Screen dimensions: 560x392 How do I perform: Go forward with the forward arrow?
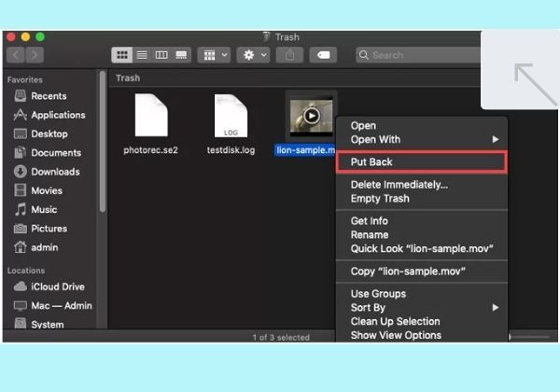(x=35, y=55)
